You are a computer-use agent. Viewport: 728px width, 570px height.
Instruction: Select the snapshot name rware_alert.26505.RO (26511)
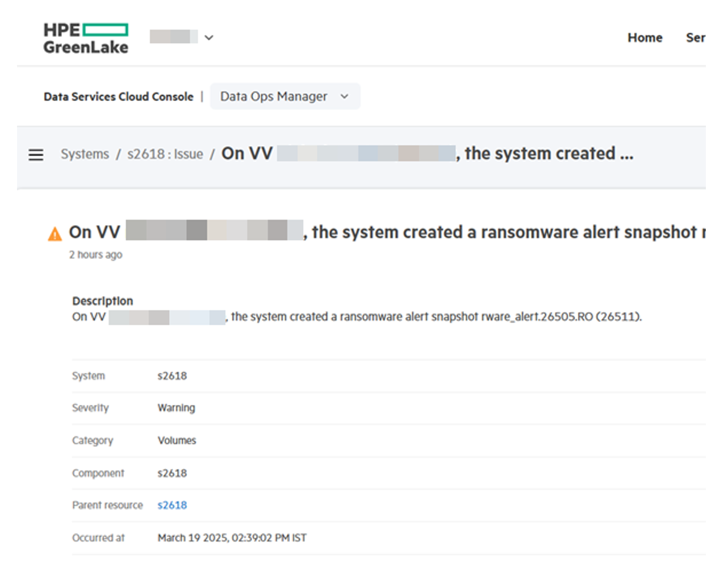point(562,317)
